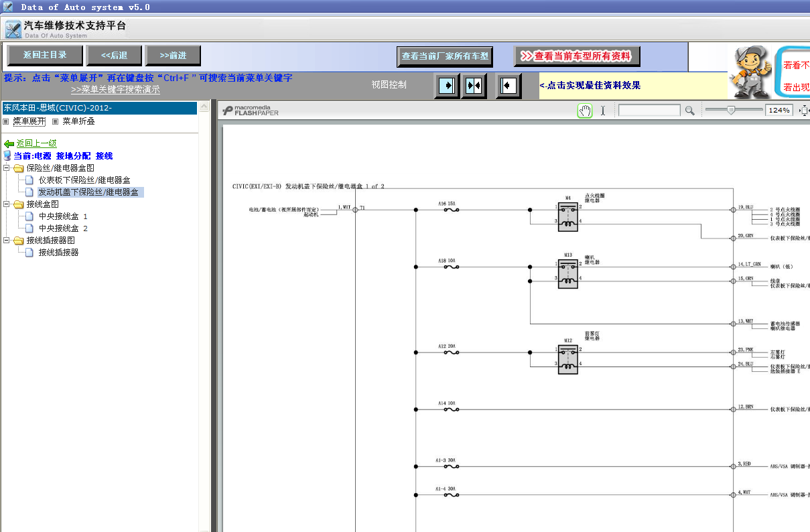Click the M13 horn relay symbol

click(x=568, y=273)
